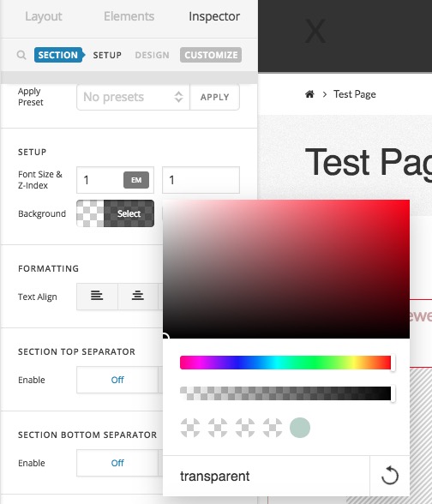Click the CUSTOMIZE button
This screenshot has width=432, height=504.
211,55
